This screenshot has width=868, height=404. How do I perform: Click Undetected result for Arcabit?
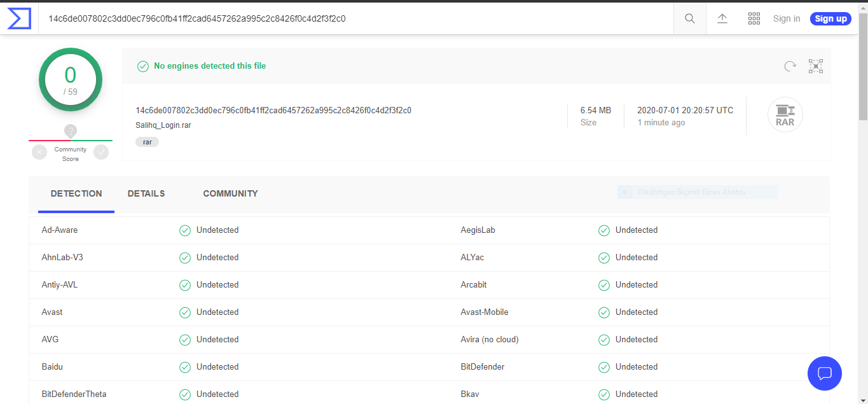(637, 284)
